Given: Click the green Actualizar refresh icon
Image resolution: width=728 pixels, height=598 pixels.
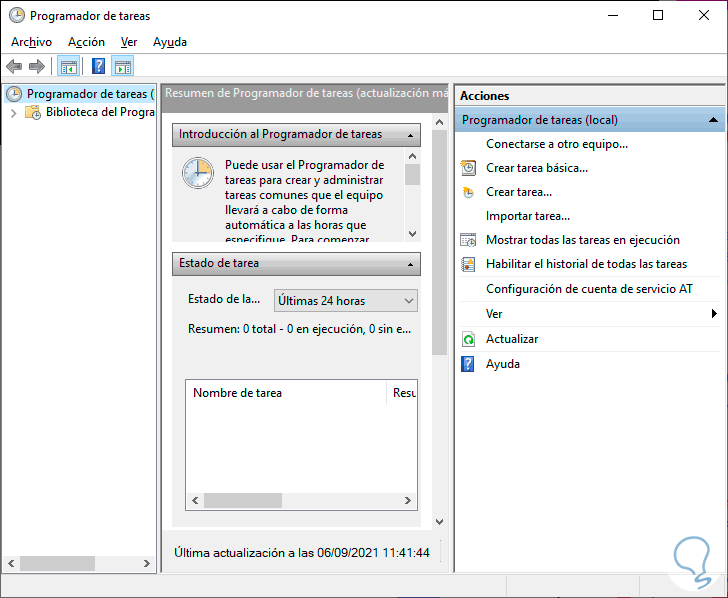Looking at the screenshot, I should pyautogui.click(x=469, y=340).
